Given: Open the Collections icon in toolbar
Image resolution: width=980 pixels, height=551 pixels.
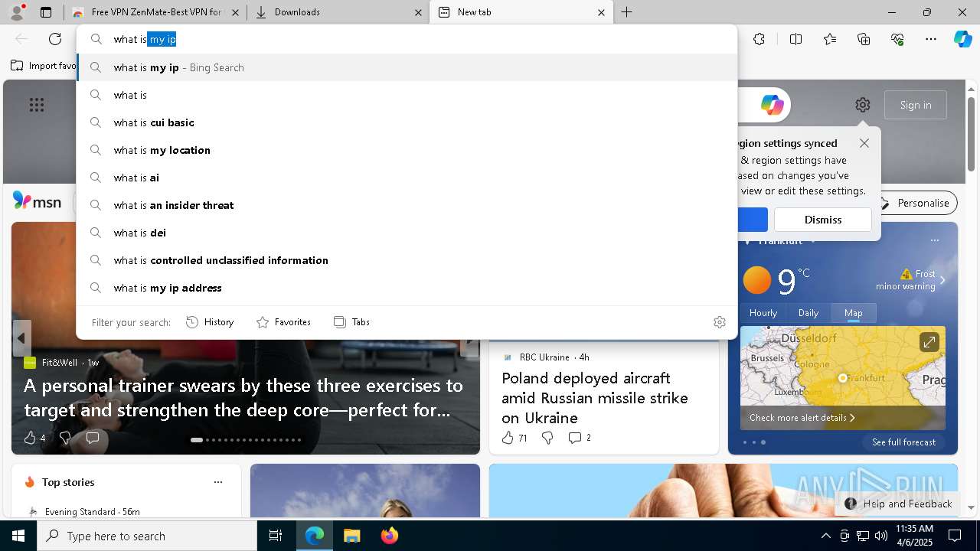Looking at the screenshot, I should click(x=864, y=39).
